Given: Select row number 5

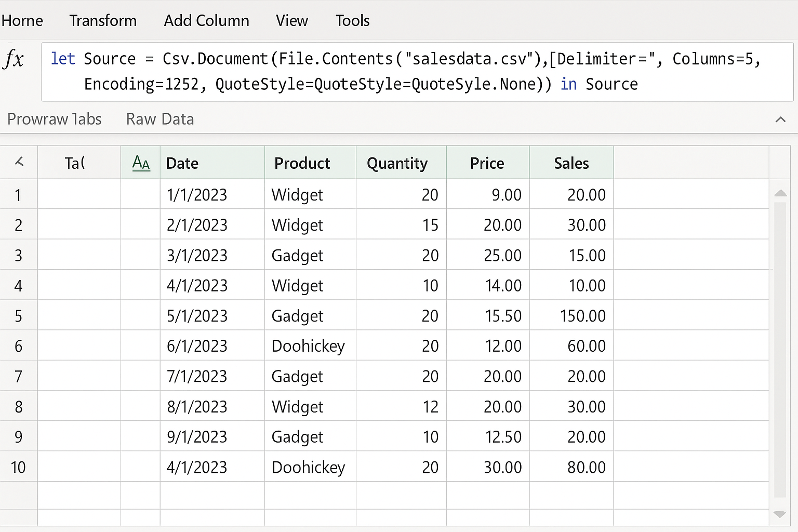Looking at the screenshot, I should pyautogui.click(x=18, y=316).
